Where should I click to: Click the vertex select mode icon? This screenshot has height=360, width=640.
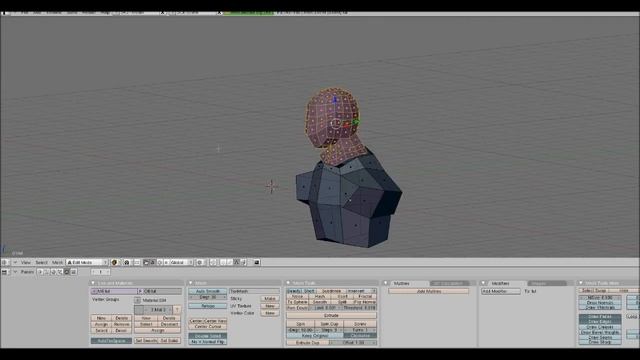click(223, 262)
